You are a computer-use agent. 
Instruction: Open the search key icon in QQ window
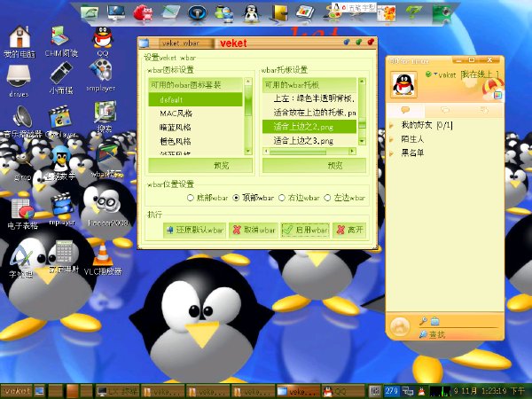click(x=423, y=320)
